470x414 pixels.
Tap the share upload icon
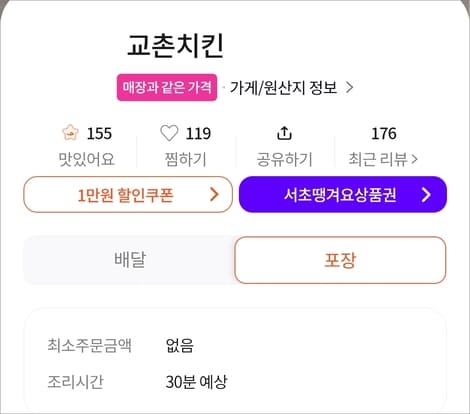[284, 133]
